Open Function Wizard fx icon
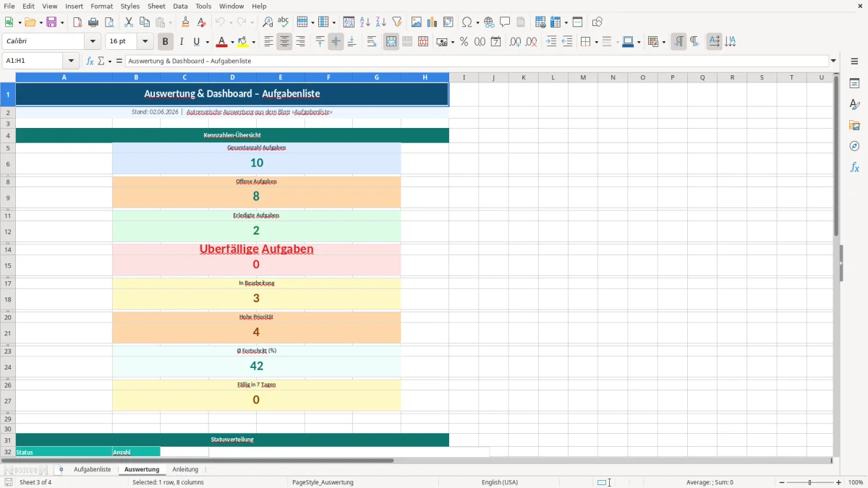Screen dimensions: 868x488 (90, 61)
